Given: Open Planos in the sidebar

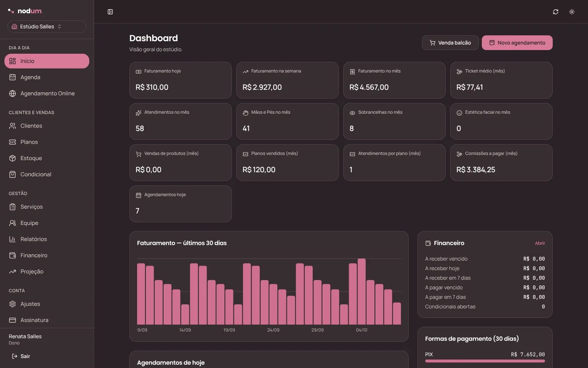Looking at the screenshot, I should (x=47, y=142).
